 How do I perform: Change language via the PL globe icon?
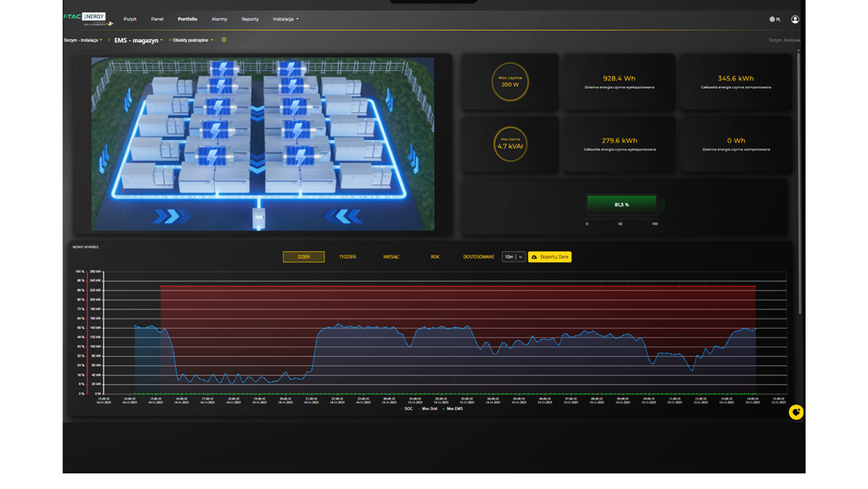click(775, 19)
